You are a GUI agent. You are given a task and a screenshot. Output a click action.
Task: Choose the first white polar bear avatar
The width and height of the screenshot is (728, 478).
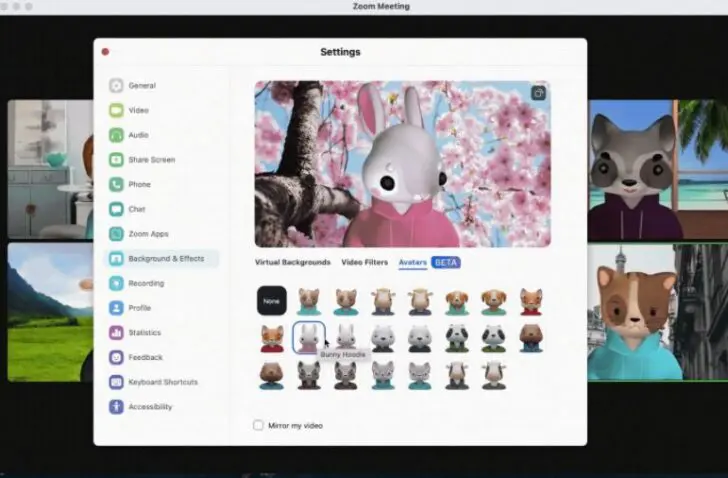(383, 338)
